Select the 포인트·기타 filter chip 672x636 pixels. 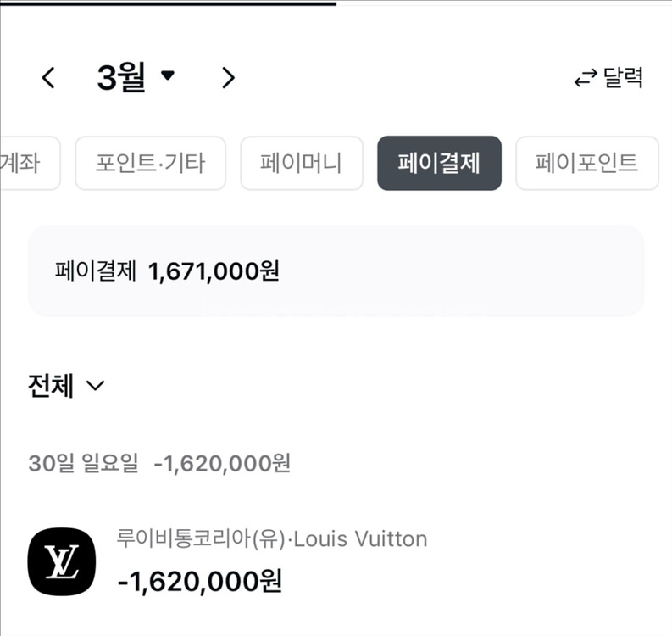[x=151, y=163]
